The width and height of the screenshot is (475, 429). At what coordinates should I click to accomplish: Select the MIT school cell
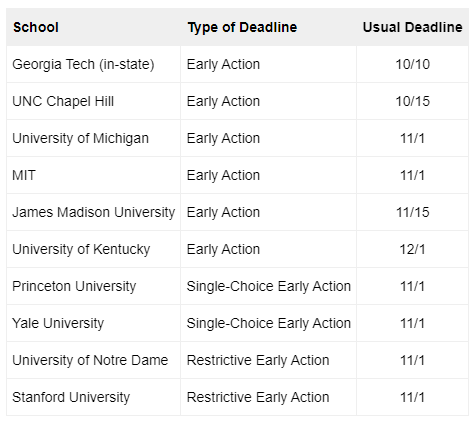93,175
